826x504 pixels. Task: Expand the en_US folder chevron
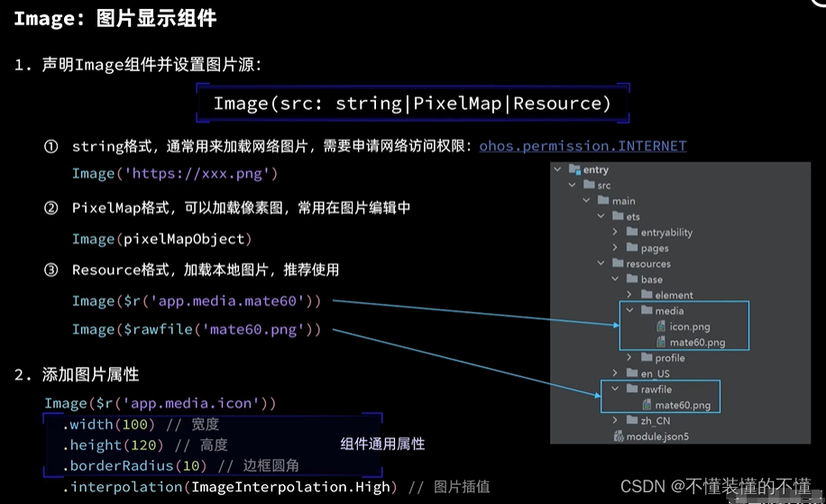[x=615, y=373]
